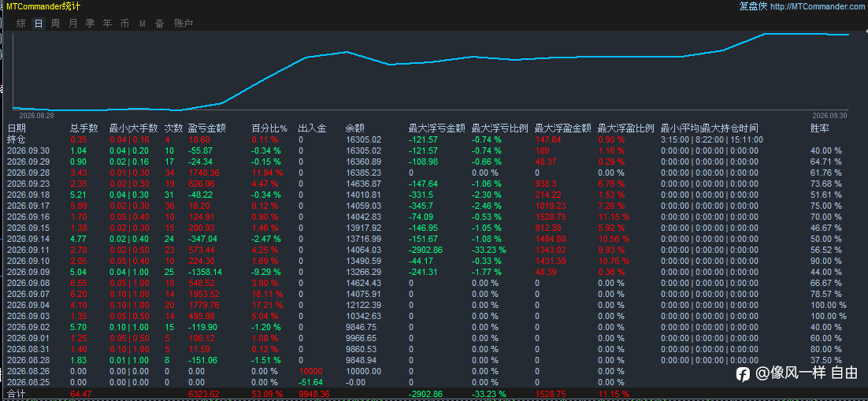
Task: Open the http://MTCommander.com link
Action: (x=817, y=6)
